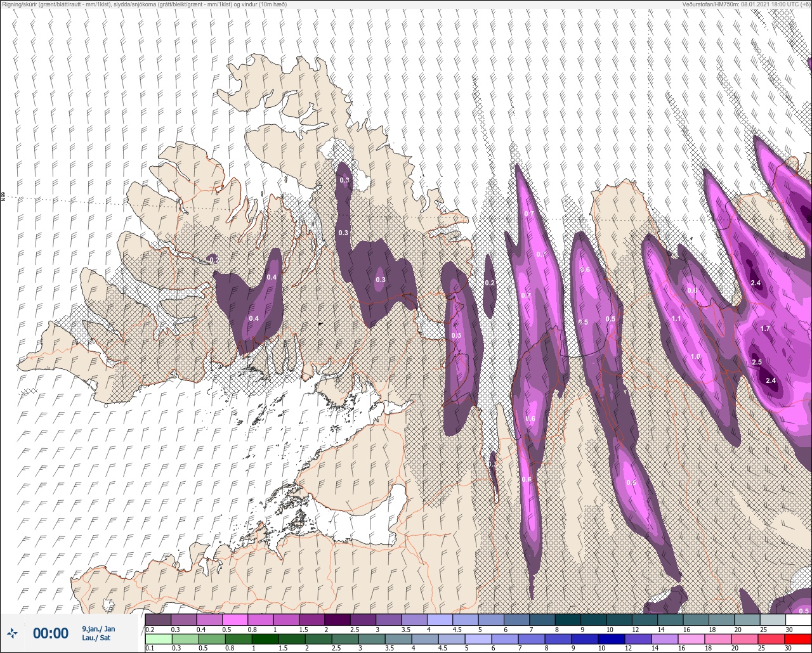Select the 00:00 forecast time display

51,633
